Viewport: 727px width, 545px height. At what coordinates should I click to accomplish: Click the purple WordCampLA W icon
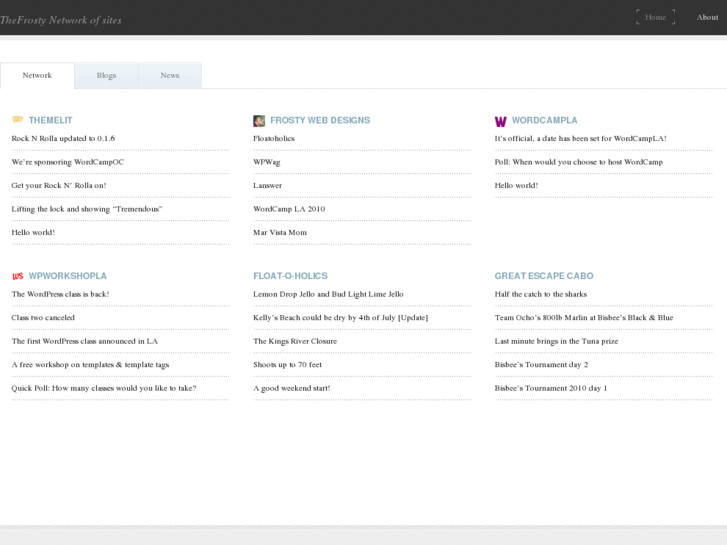coord(500,122)
